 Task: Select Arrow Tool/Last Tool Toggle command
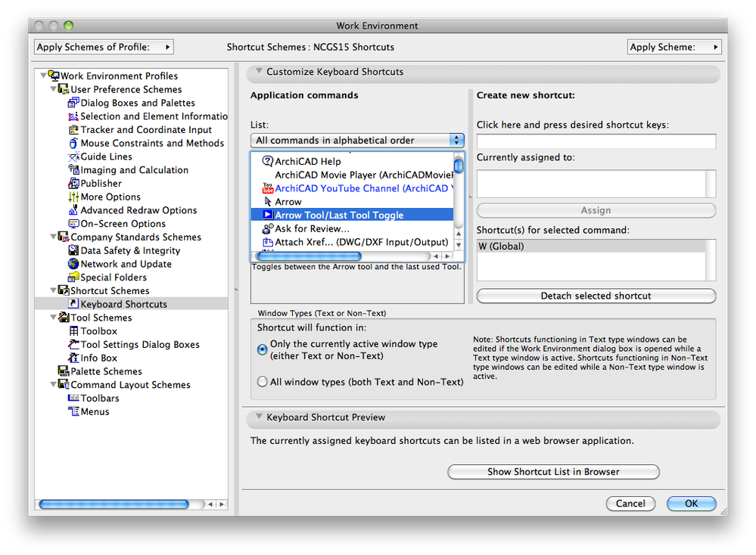[352, 215]
